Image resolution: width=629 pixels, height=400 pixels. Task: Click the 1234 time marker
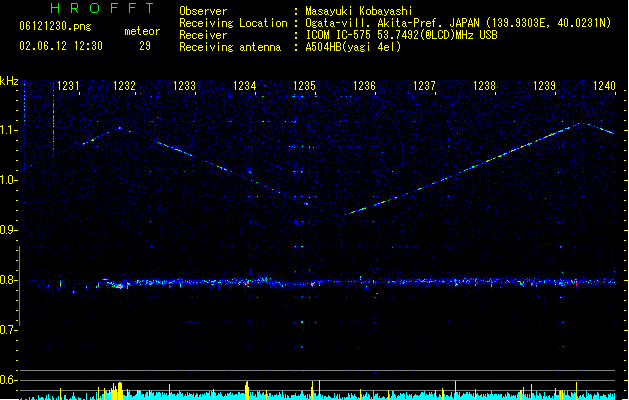pyautogui.click(x=244, y=86)
